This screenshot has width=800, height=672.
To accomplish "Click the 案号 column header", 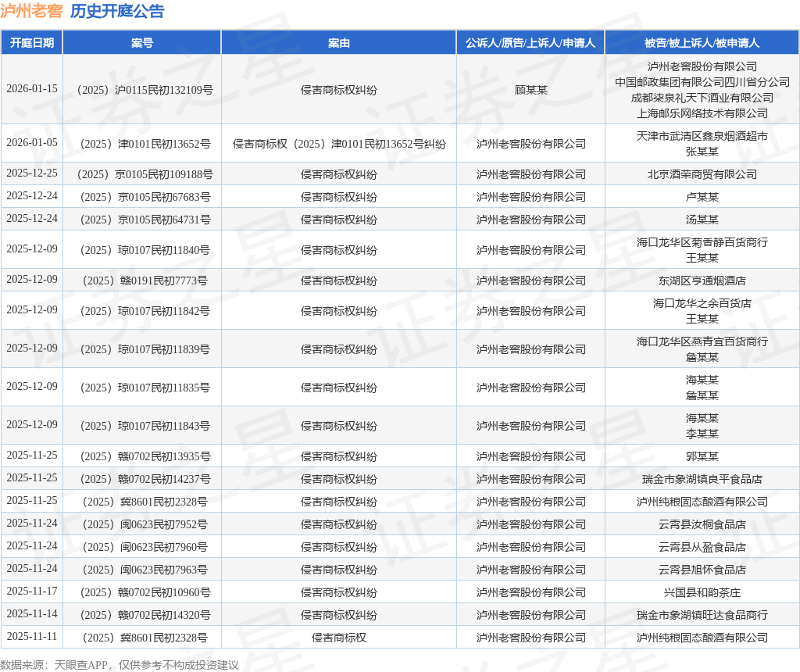I will pos(142,43).
